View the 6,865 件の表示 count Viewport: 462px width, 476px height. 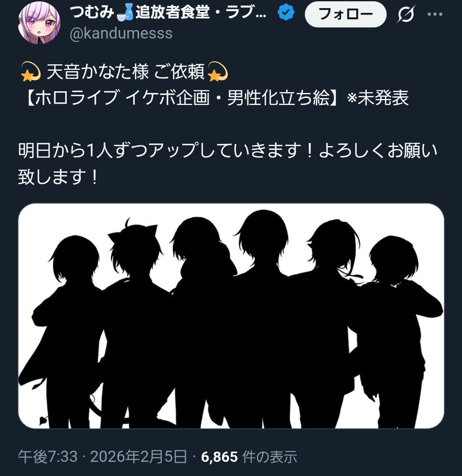249,457
